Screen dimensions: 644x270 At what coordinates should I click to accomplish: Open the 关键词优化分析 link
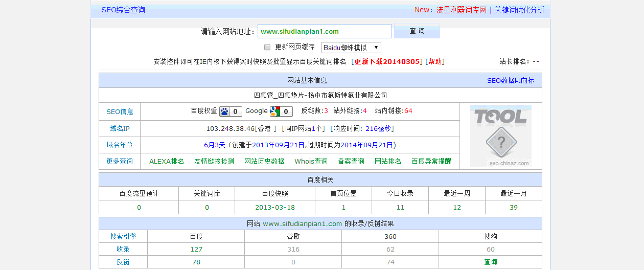click(519, 10)
